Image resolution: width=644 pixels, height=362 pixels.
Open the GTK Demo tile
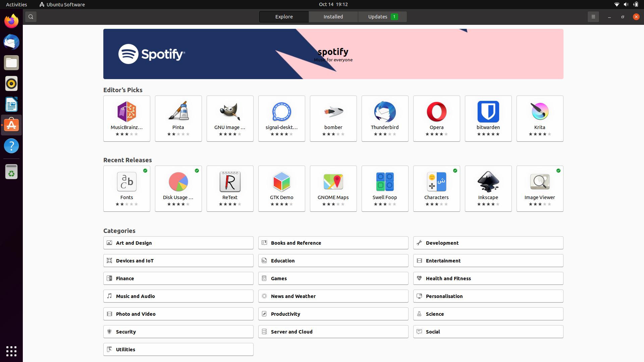tap(282, 189)
